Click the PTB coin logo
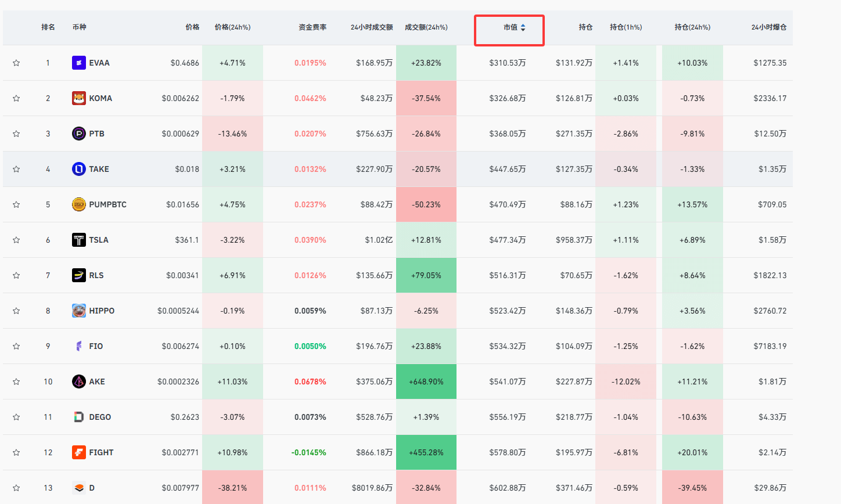The height and width of the screenshot is (504, 841). 79,134
